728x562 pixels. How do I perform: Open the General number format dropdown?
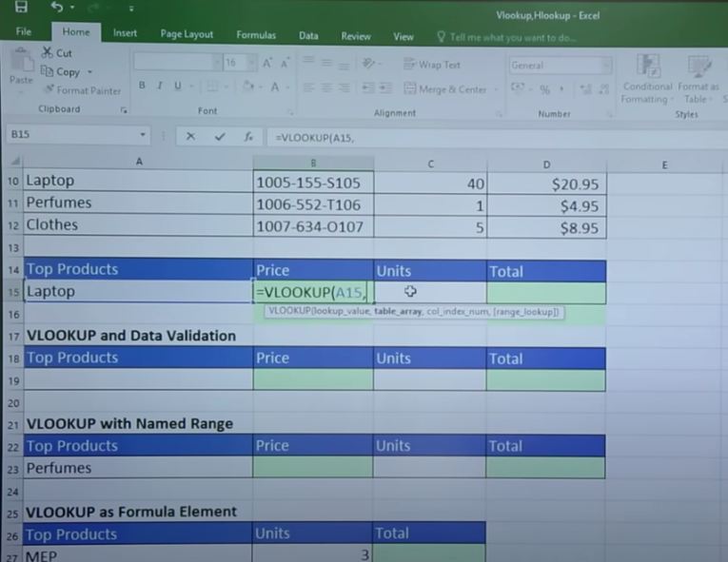click(x=606, y=67)
